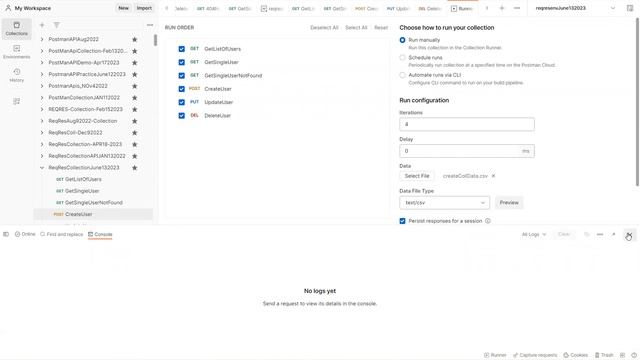Screen dimensions: 640x360
Task: Open the Data File Type dropdown
Action: [444, 202]
